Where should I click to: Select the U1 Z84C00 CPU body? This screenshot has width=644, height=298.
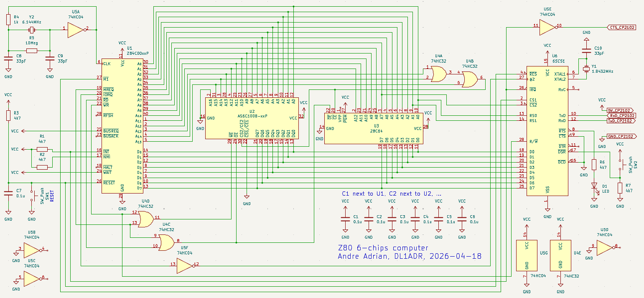coord(122,125)
